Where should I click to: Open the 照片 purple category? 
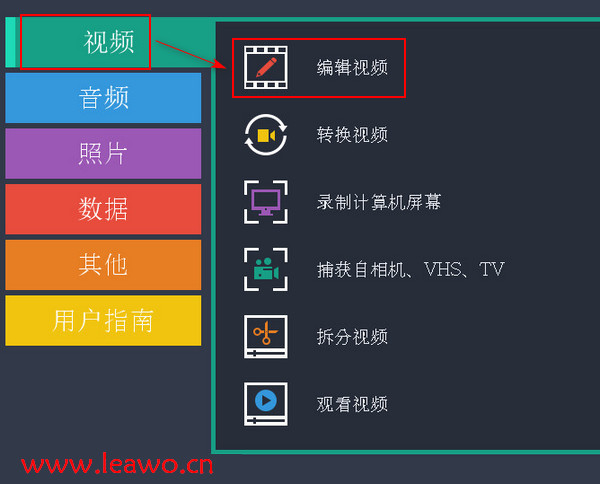103,153
